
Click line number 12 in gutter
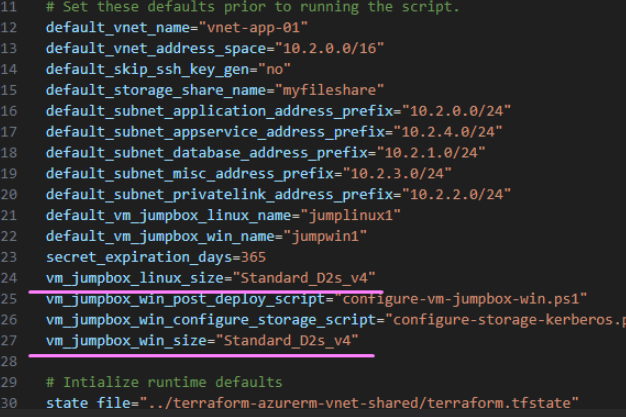[8, 28]
